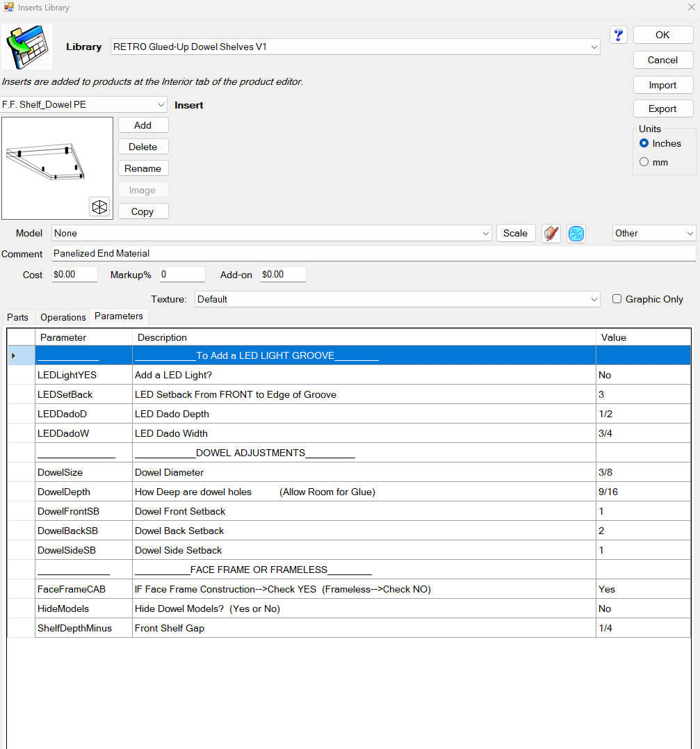The width and height of the screenshot is (700, 749).
Task: Click the Inserts Library logo icon
Action: click(x=27, y=47)
